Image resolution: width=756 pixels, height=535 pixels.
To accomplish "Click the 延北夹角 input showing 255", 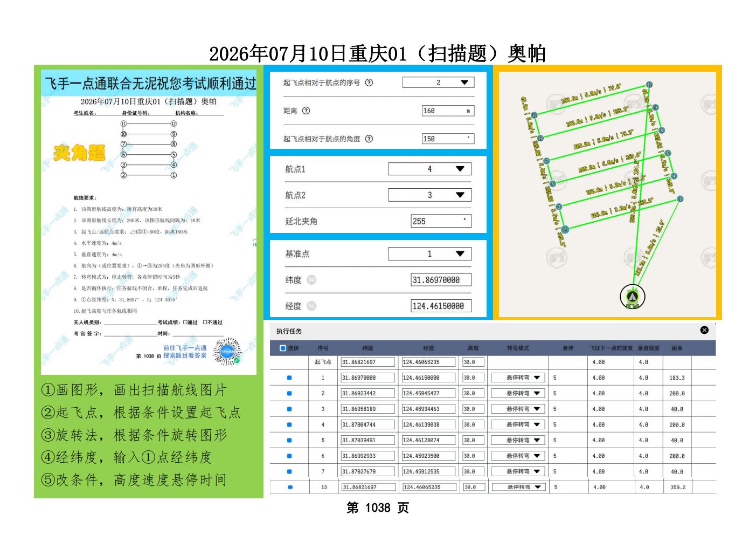I will [x=441, y=221].
